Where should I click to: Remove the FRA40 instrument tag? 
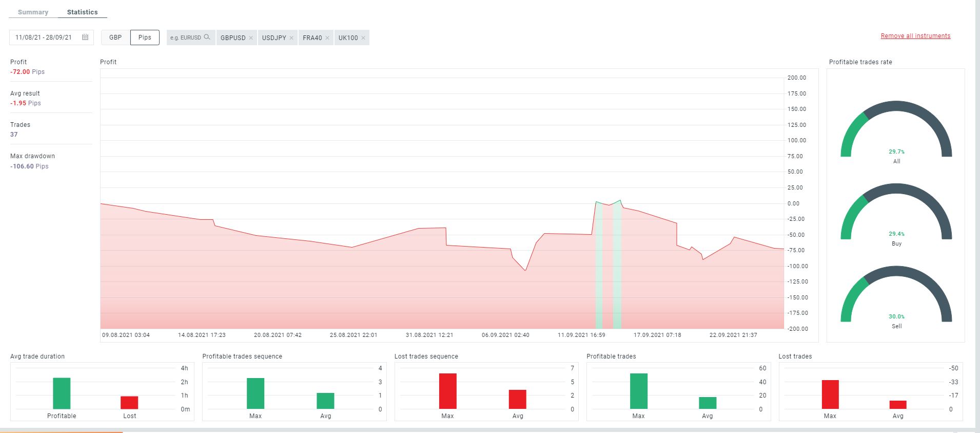point(327,38)
